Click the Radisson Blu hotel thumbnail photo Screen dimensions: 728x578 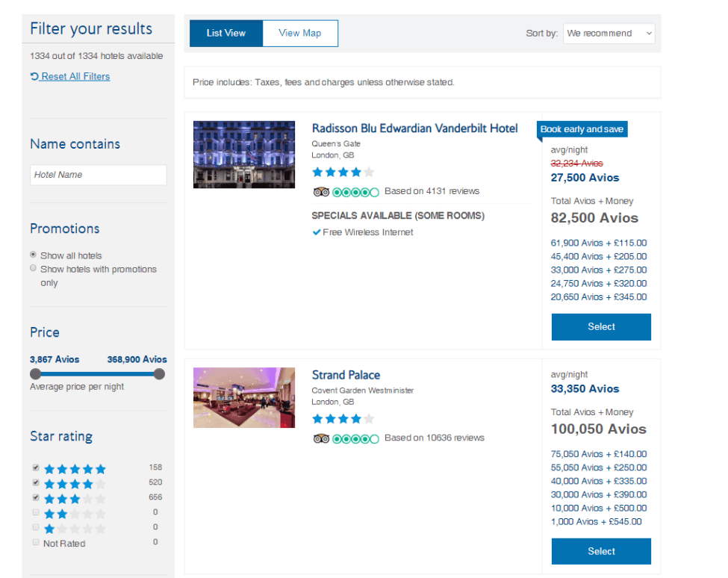(243, 155)
